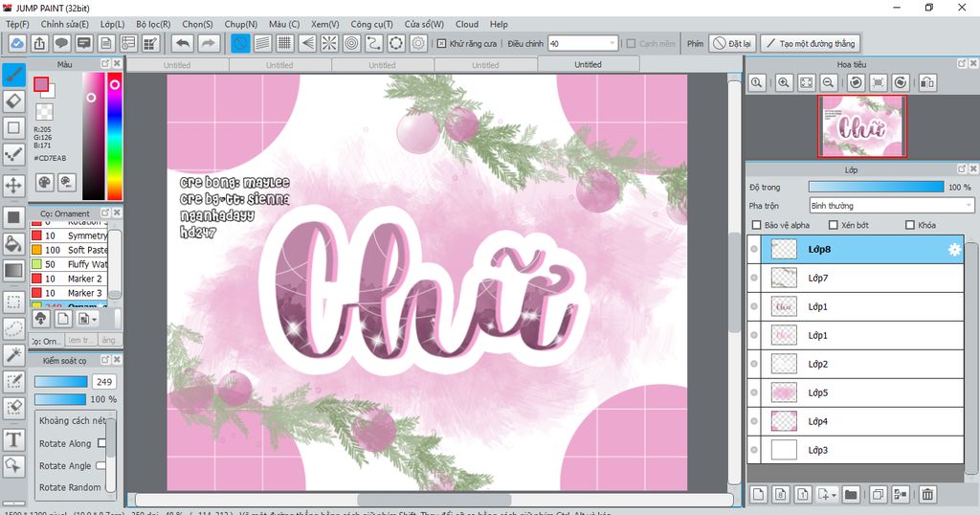This screenshot has height=515, width=980.
Task: Enable curve snap guide
Action: tap(374, 44)
